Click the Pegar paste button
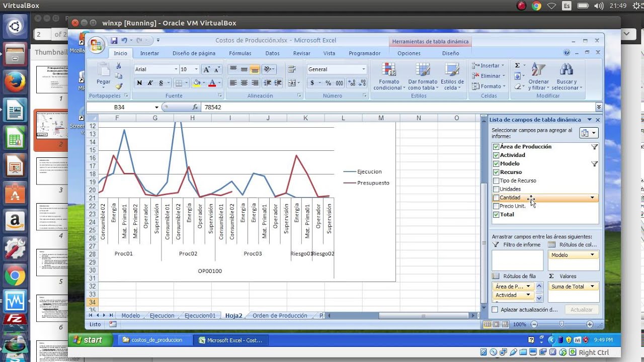The width and height of the screenshot is (644, 362). tap(104, 74)
